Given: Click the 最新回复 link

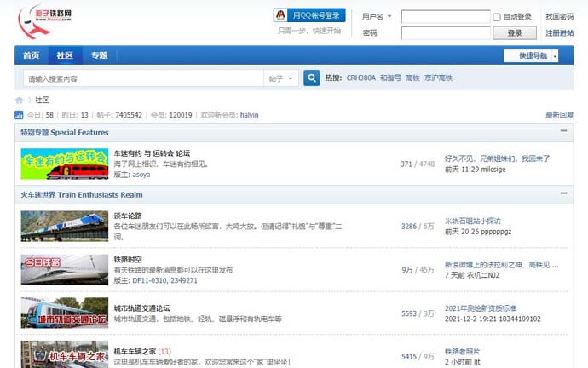Looking at the screenshot, I should click(559, 115).
